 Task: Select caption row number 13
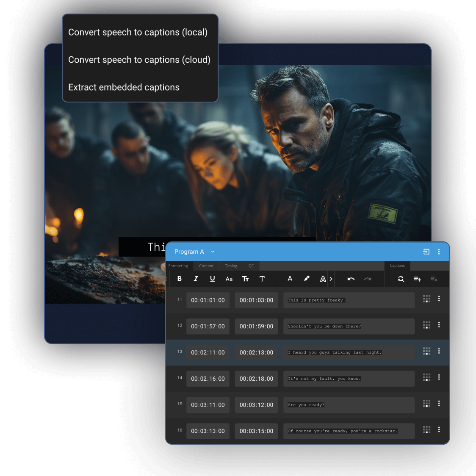(x=180, y=351)
